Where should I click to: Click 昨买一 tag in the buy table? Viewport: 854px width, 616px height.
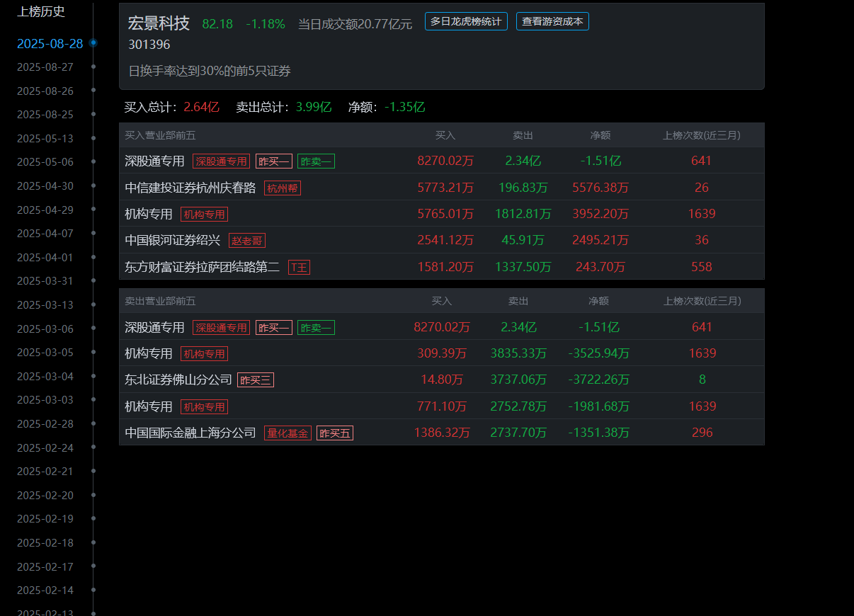(x=274, y=161)
